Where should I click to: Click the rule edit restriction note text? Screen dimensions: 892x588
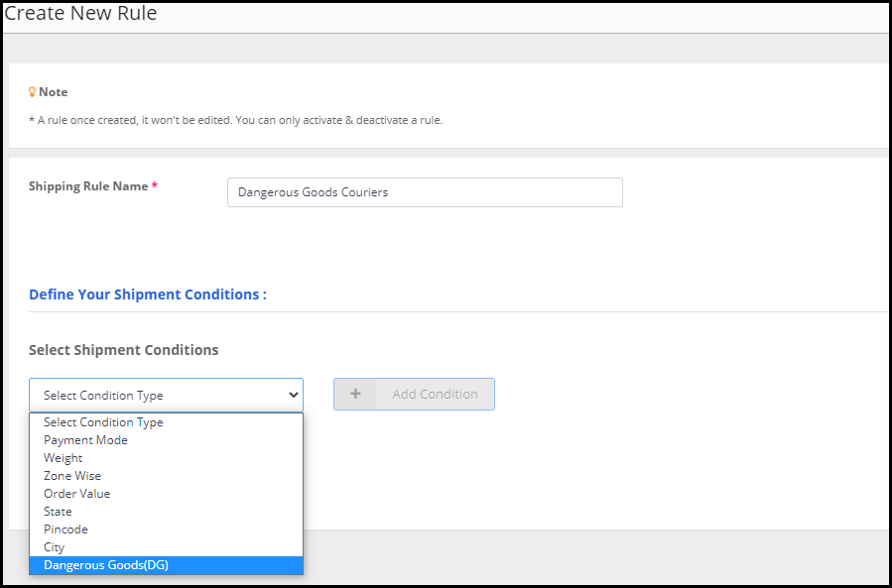[x=235, y=121]
